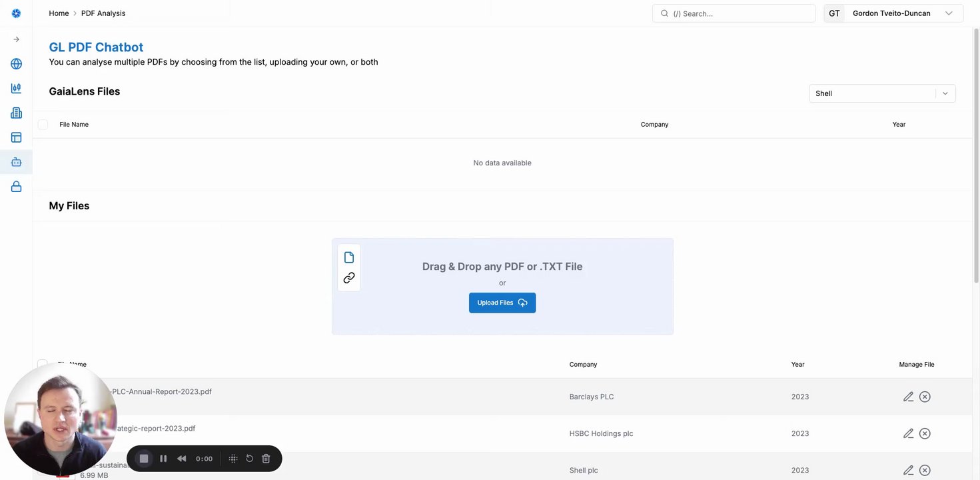
Task: Click the Drag & Drop upload area heading
Action: tap(502, 267)
